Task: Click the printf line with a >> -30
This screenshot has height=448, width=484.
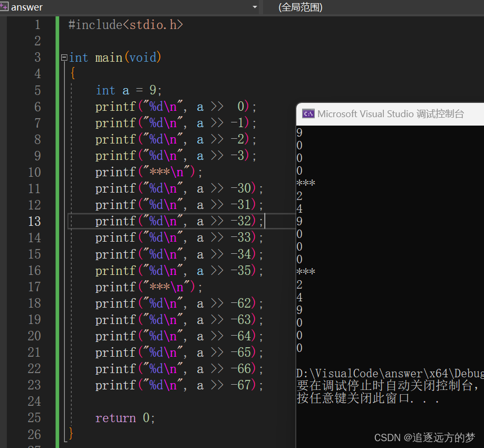Action: click(x=179, y=189)
